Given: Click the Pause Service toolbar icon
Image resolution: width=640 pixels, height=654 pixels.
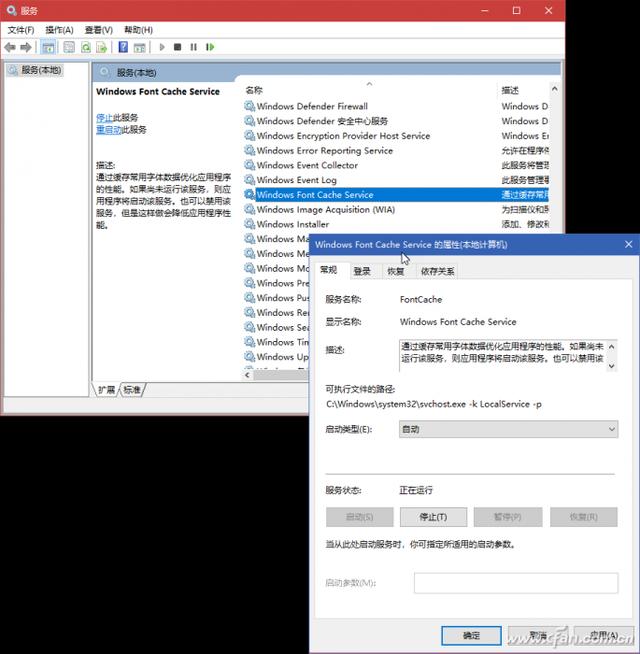Looking at the screenshot, I should point(193,47).
